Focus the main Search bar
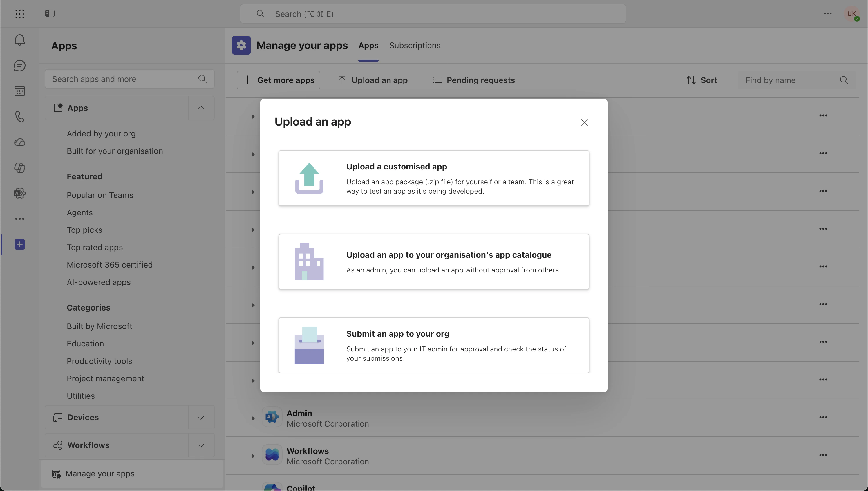The image size is (868, 491). point(433,14)
